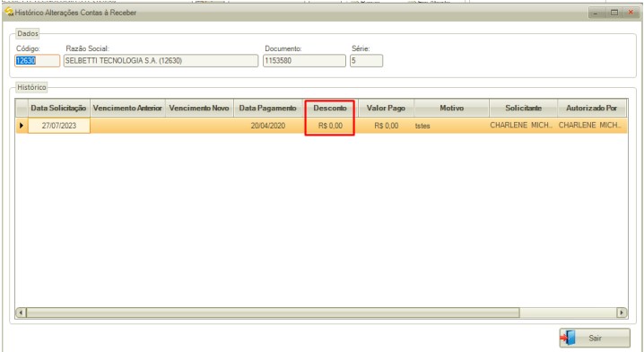
Task: Click the Autorizado Por column header
Action: pos(592,108)
